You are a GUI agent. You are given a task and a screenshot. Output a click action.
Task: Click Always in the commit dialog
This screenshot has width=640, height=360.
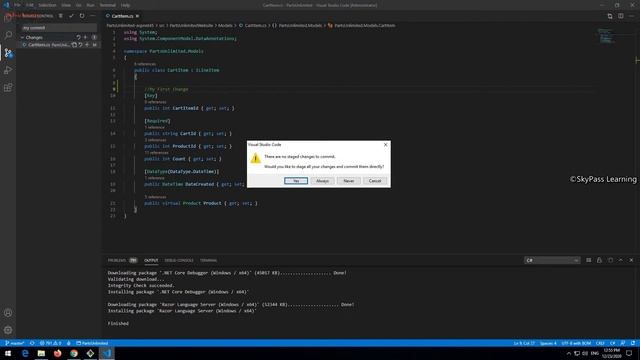click(x=322, y=180)
